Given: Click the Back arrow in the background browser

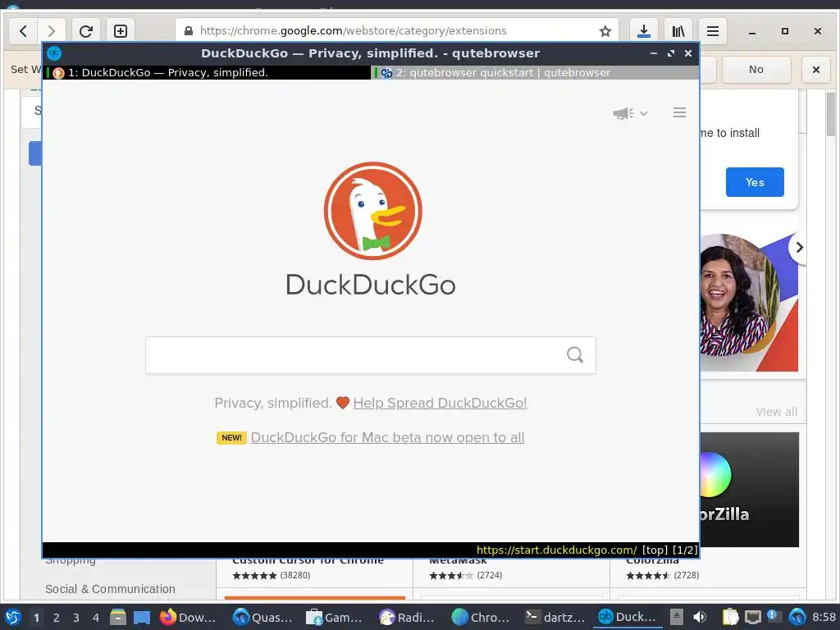Looking at the screenshot, I should pos(23,31).
